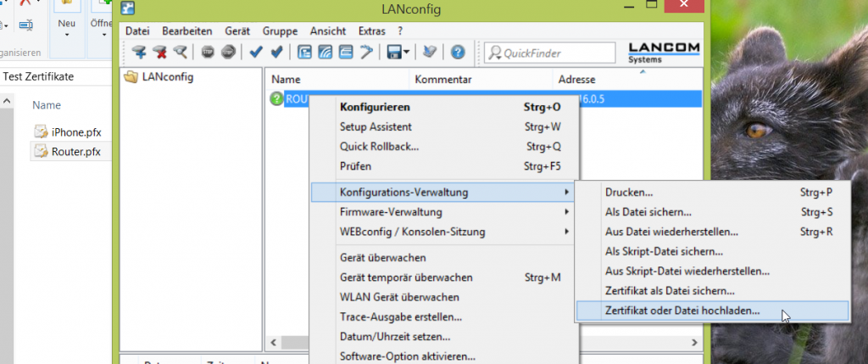Open the ? menu in the menu bar
Image resolution: width=868 pixels, height=364 pixels.
coord(400,31)
